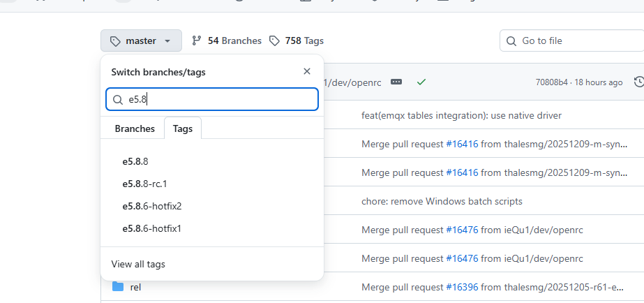The width and height of the screenshot is (644, 303).
Task: Choose tag e5.8.8
Action: click(x=135, y=161)
